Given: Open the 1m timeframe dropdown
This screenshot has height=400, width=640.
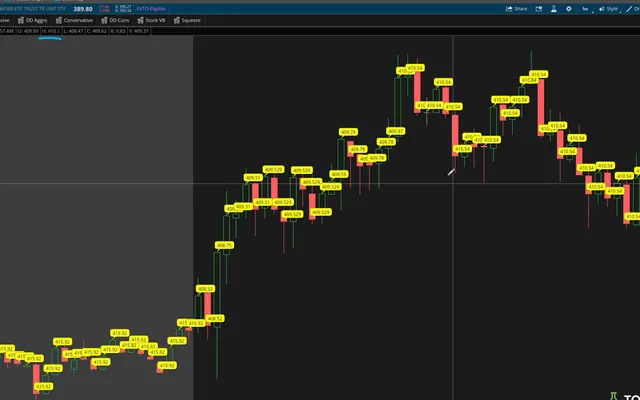Looking at the screenshot, I should (x=586, y=9).
